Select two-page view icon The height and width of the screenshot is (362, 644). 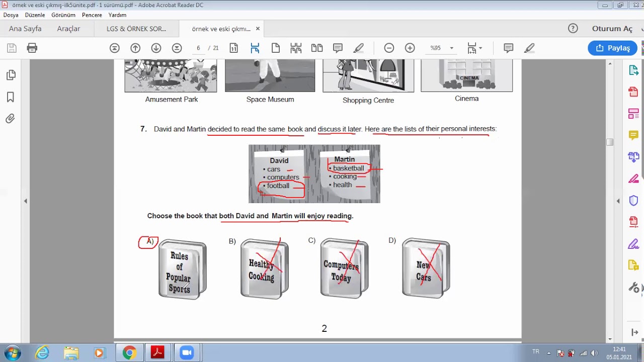tap(317, 48)
